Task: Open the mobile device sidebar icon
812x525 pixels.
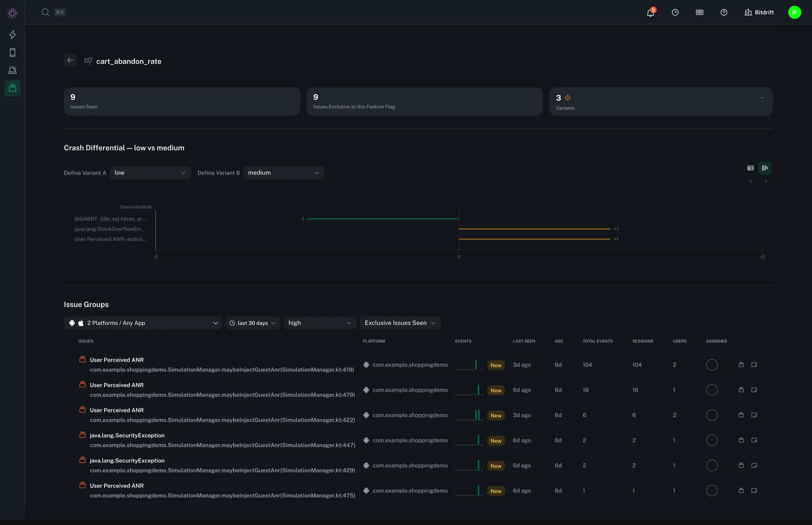Action: coord(13,52)
